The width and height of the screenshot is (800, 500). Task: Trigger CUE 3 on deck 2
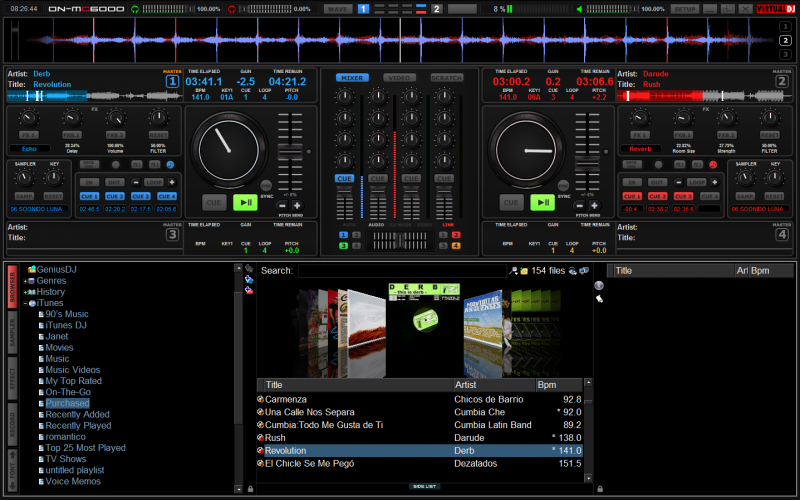(x=683, y=196)
